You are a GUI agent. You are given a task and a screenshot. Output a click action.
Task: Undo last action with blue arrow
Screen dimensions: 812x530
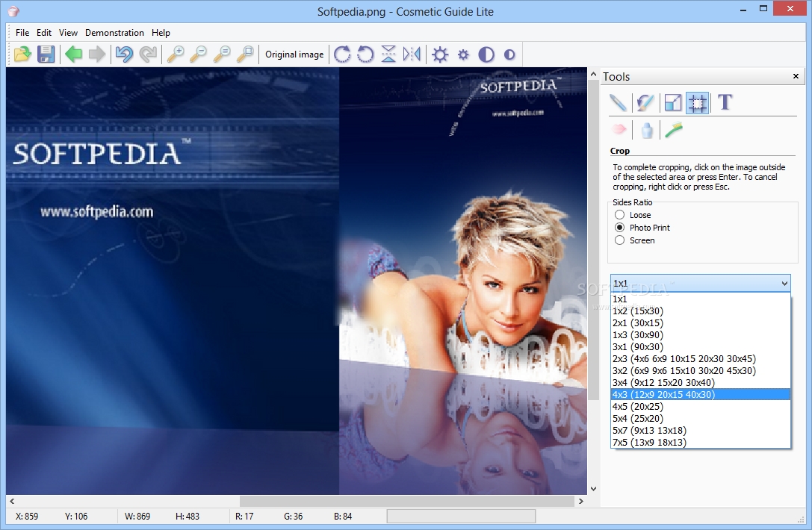(124, 54)
